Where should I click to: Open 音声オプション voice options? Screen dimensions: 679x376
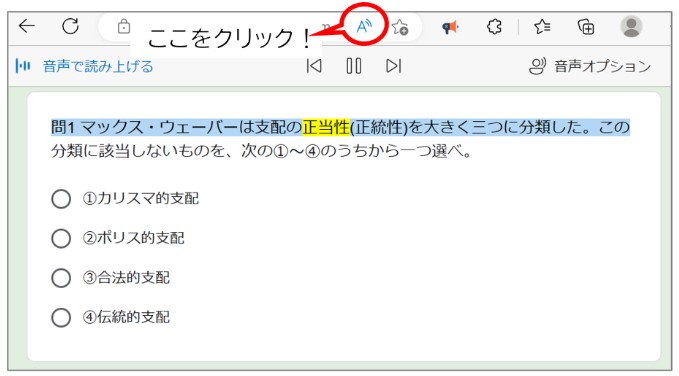[x=590, y=66]
